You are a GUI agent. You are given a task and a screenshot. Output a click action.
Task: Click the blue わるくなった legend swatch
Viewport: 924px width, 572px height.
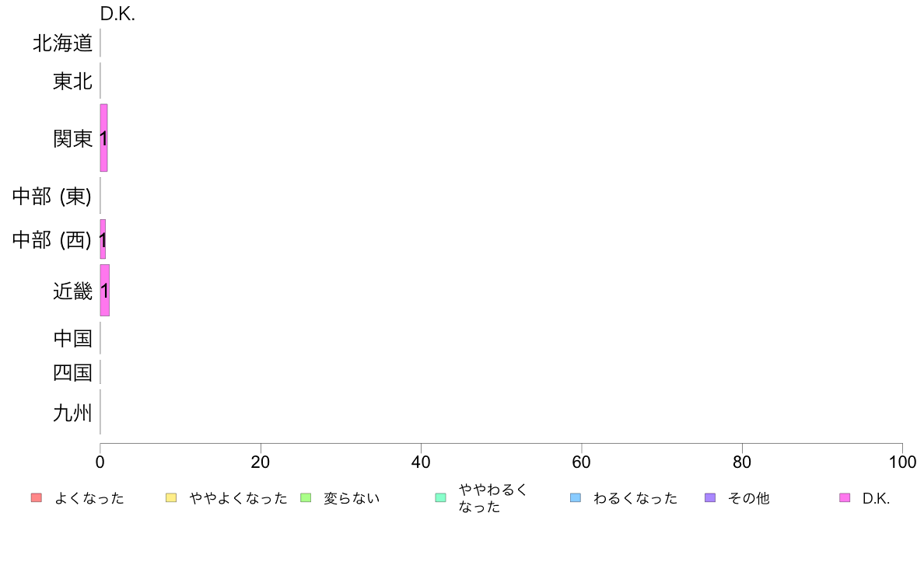(575, 497)
